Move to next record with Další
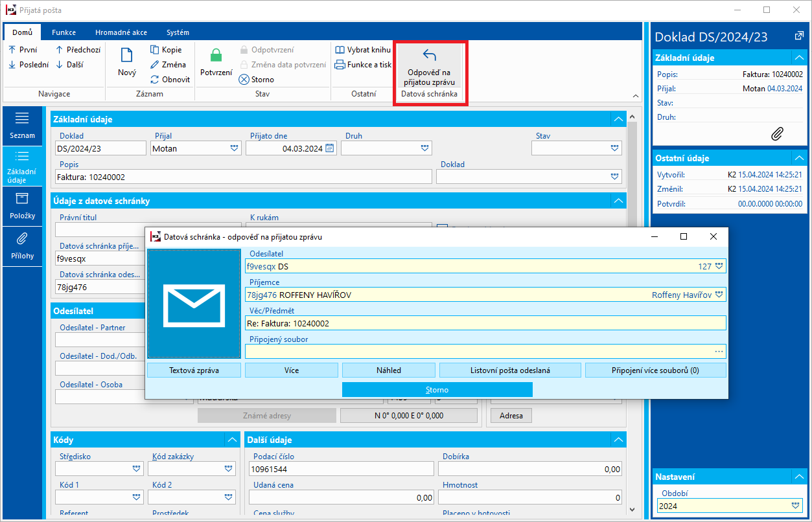The height and width of the screenshot is (522, 812). [x=69, y=64]
